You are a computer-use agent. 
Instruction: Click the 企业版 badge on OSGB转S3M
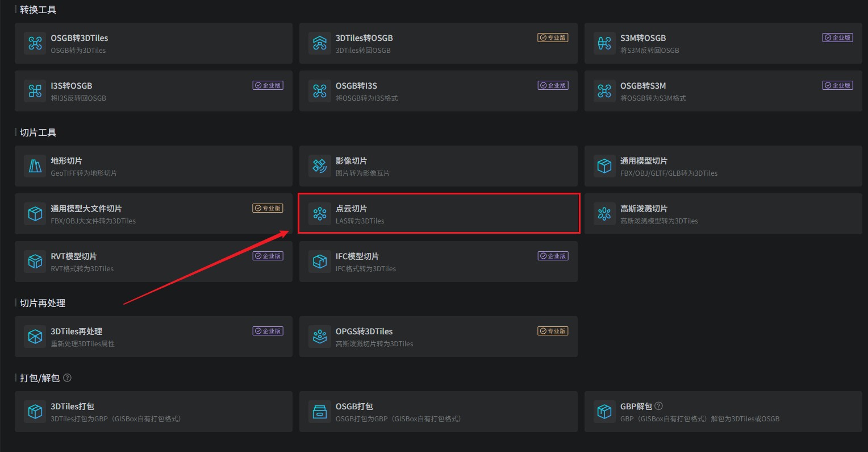point(838,85)
